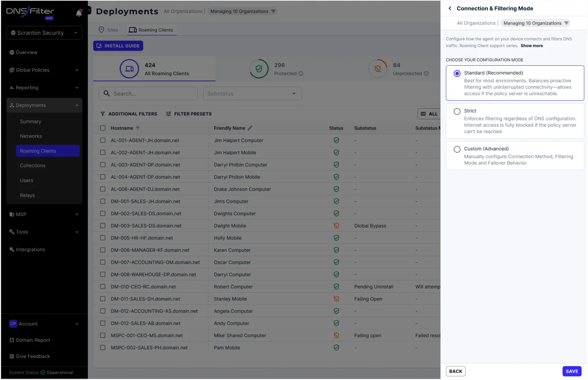Click the OP account avatar icon

[x=13, y=324]
